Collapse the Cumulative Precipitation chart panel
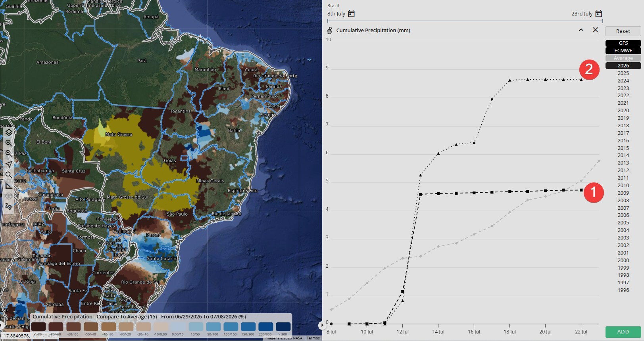 click(581, 30)
